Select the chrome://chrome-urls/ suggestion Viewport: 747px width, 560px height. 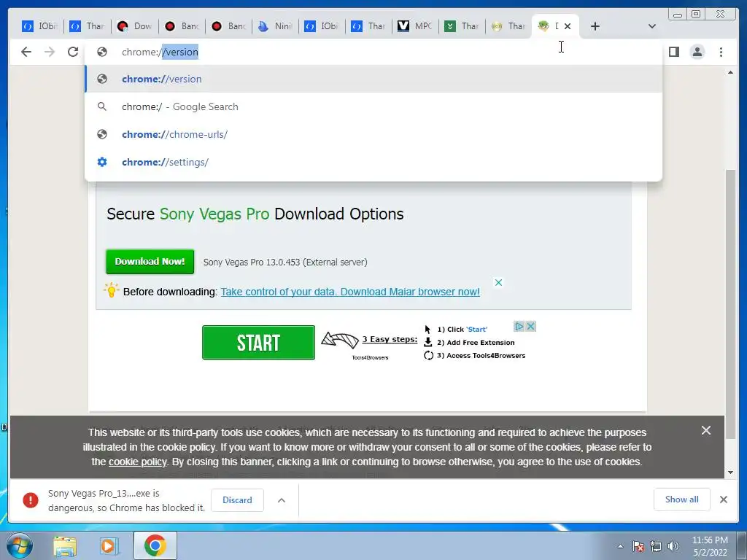373,134
